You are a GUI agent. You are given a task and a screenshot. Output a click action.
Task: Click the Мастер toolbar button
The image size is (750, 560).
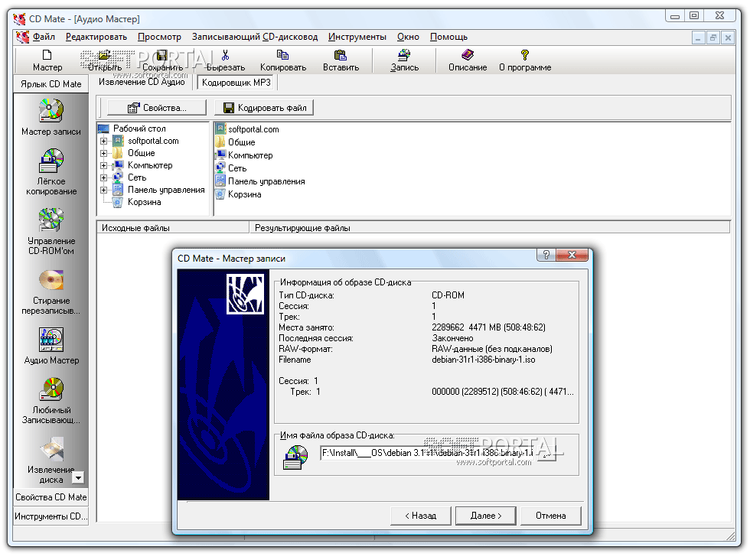[x=47, y=60]
